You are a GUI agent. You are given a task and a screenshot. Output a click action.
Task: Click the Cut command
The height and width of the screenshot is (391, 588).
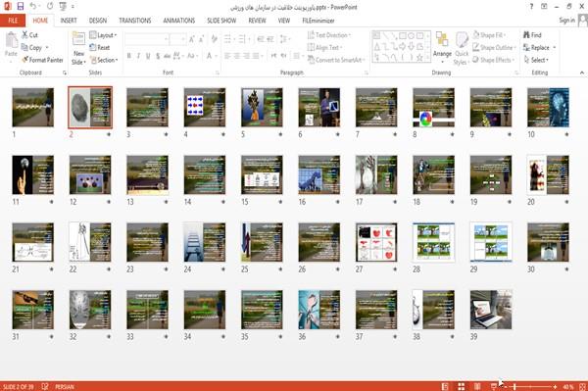(29, 35)
